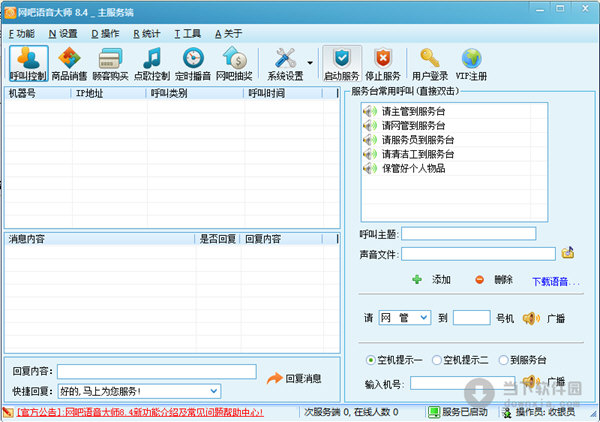Click 广播 broadcast beside 号机
This screenshot has width=600, height=422.
tap(544, 318)
